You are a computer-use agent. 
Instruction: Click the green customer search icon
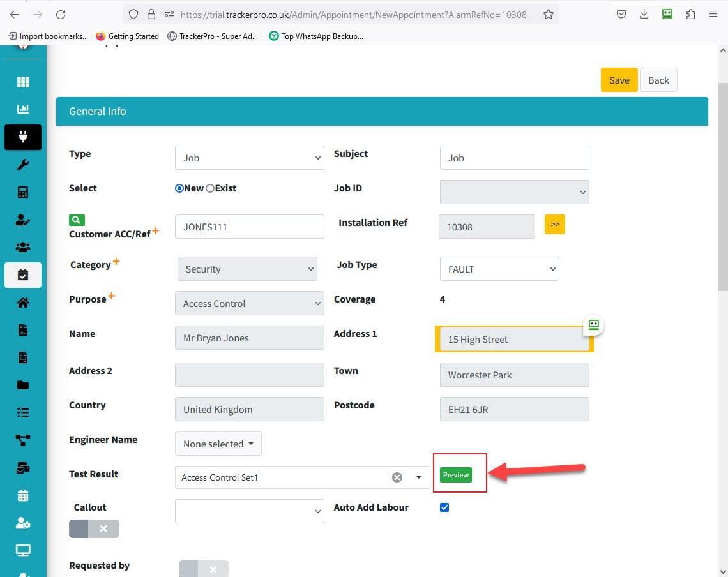tap(76, 220)
